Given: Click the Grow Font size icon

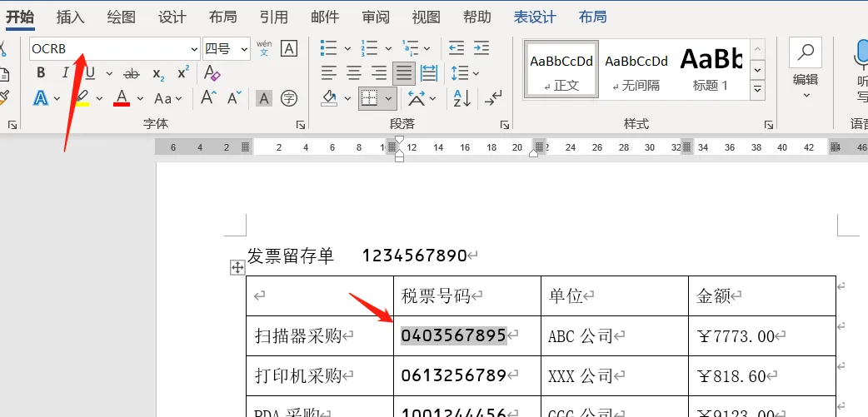Looking at the screenshot, I should pos(208,99).
